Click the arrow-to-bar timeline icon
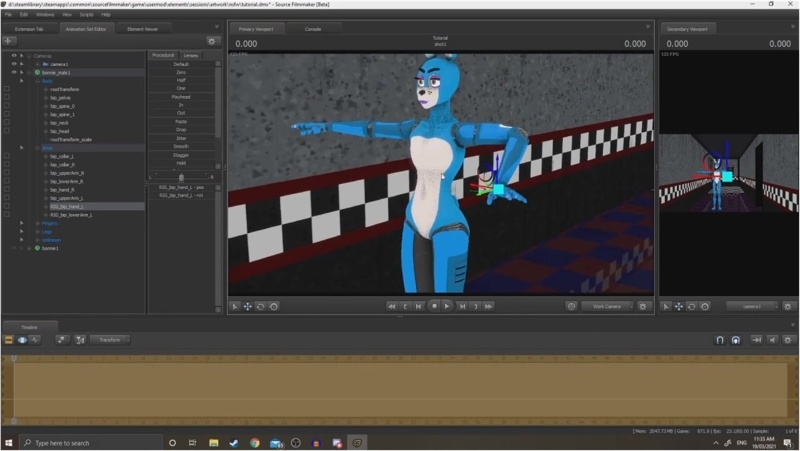 (757, 340)
